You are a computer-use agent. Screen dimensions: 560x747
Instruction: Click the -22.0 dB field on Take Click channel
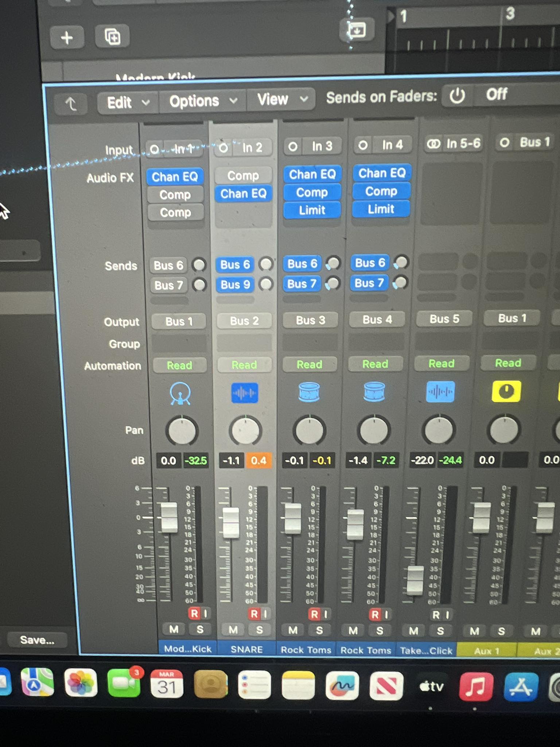(x=422, y=460)
